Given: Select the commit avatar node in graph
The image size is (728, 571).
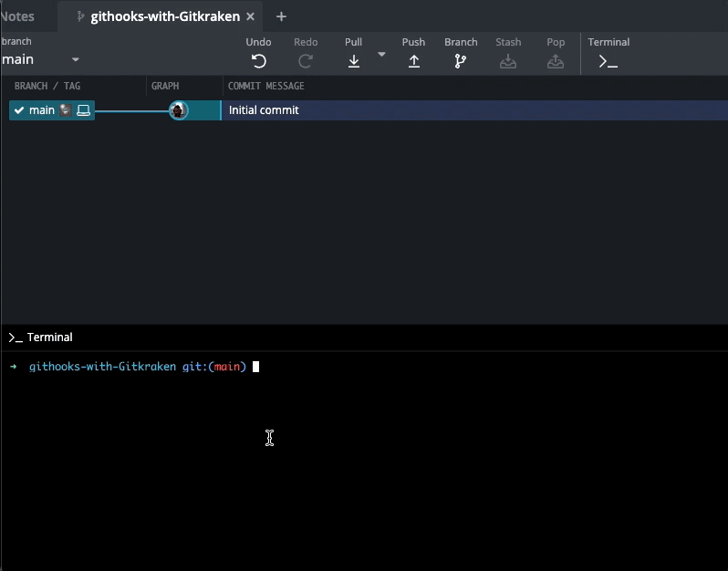Looking at the screenshot, I should click(179, 110).
